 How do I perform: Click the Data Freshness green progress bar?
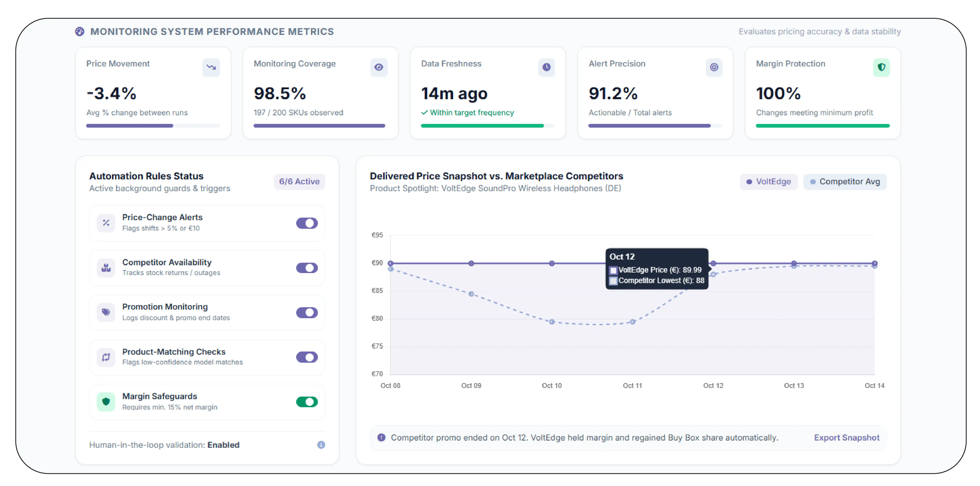(488, 126)
